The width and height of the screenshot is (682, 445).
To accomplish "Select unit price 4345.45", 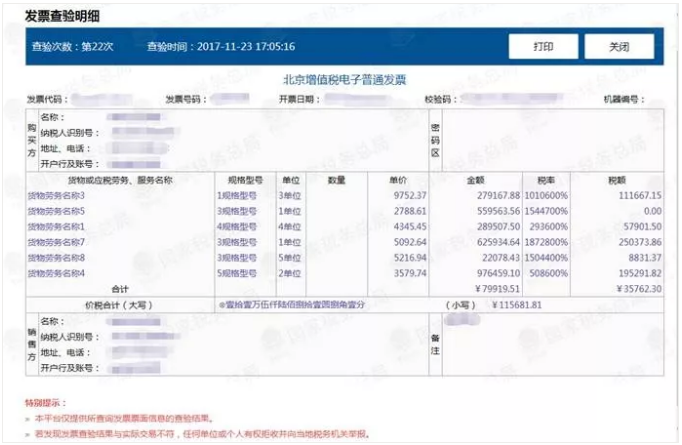I will 410,227.
